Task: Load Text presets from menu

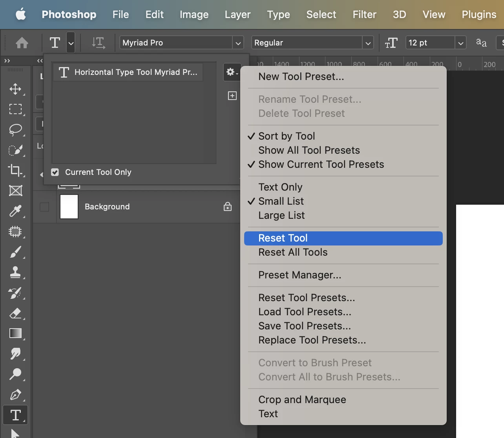Action: [x=343, y=414]
